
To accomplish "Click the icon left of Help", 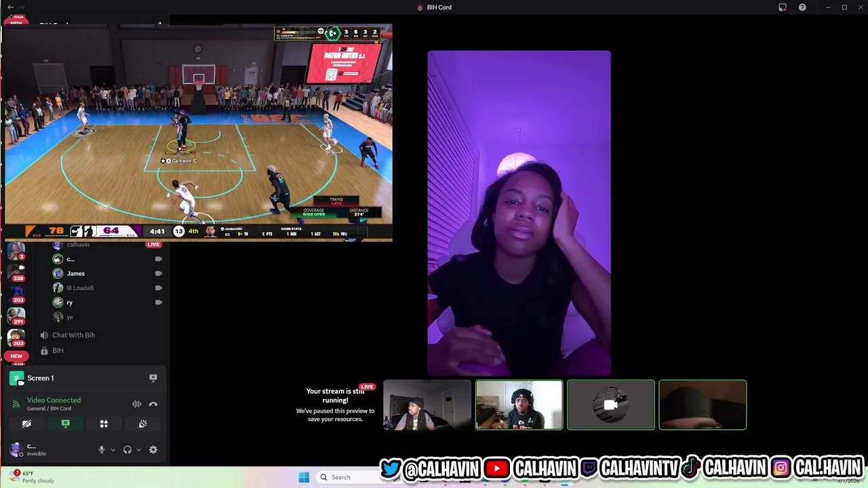I will 783,7.
